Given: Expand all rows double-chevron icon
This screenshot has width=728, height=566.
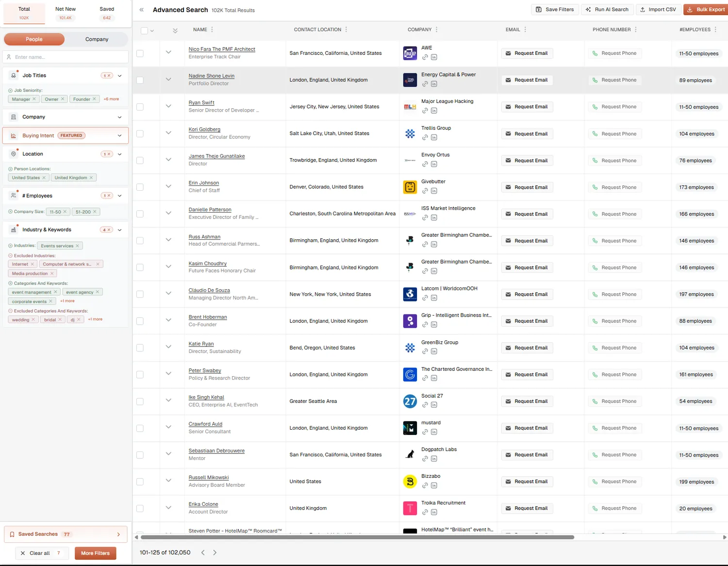Looking at the screenshot, I should coord(175,31).
